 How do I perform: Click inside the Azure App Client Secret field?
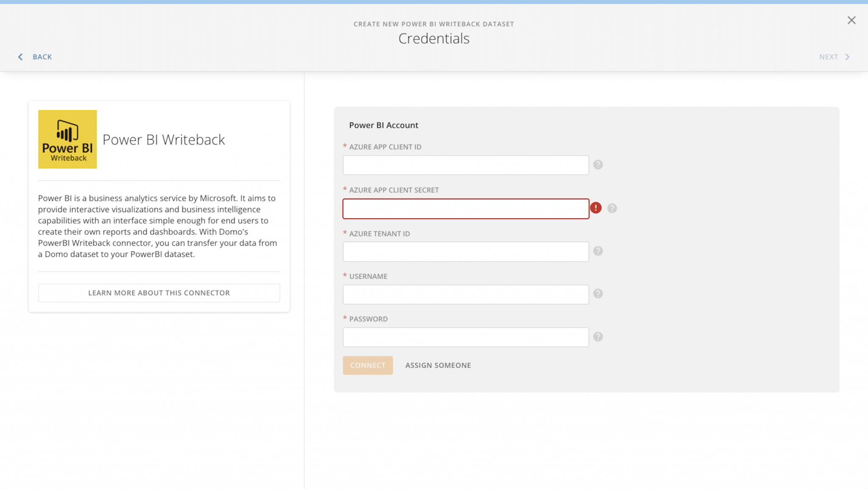465,208
